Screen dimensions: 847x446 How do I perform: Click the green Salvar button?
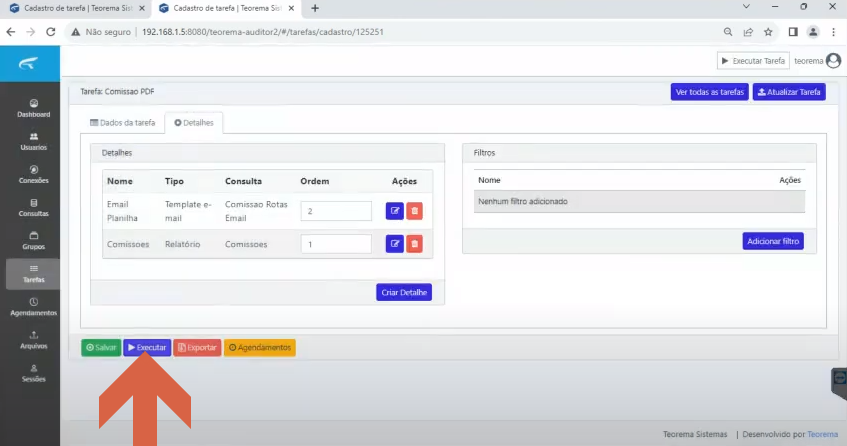101,347
